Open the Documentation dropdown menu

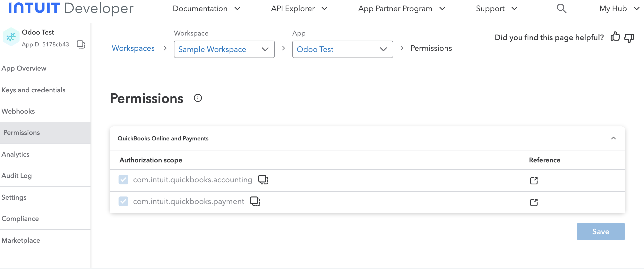click(207, 8)
